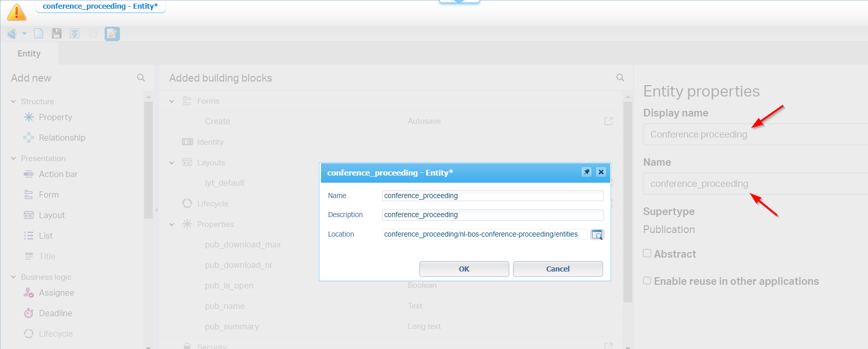
Task: Open the dropdown arrow next to the first toolbar icon
Action: pyautogui.click(x=24, y=34)
